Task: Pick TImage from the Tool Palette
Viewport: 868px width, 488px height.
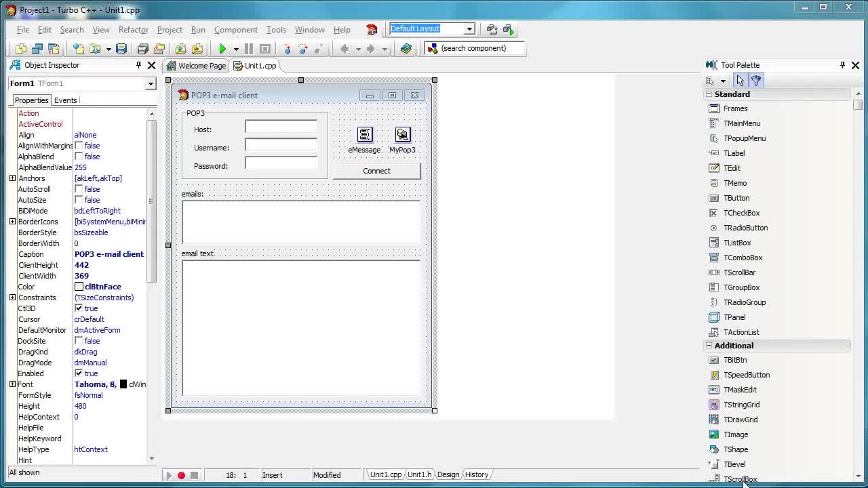Action: 728,434
